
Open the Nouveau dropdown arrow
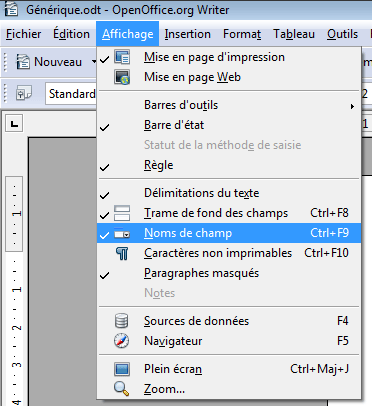[x=94, y=62]
